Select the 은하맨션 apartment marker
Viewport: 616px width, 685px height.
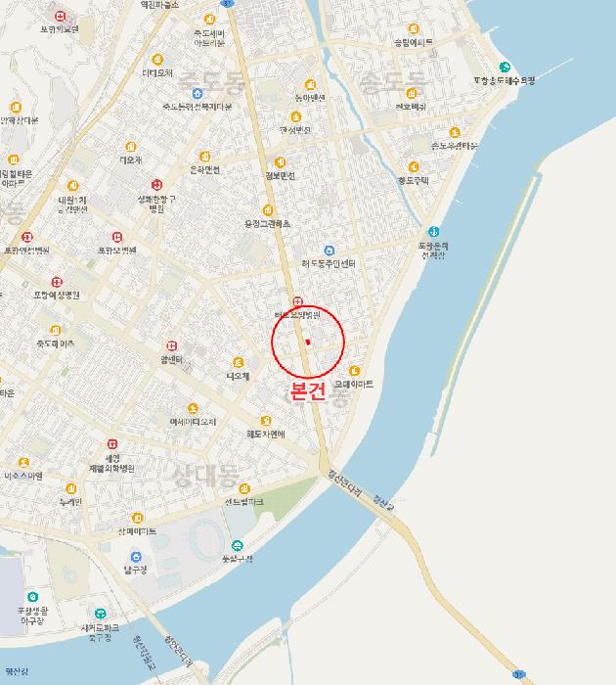pyautogui.click(x=204, y=156)
